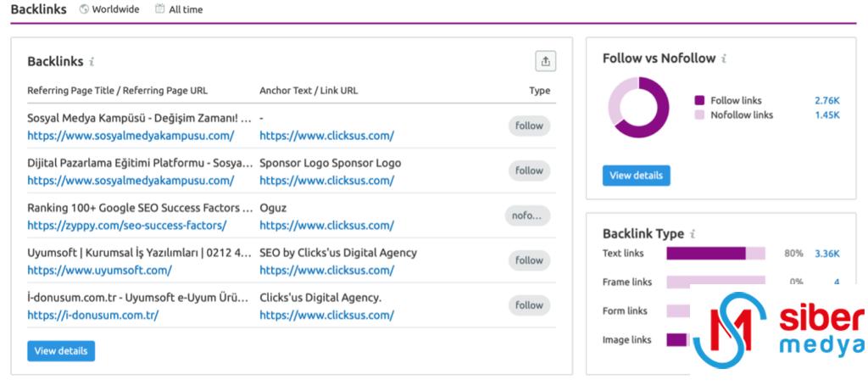Image resolution: width=868 pixels, height=386 pixels.
Task: Open clicksus.com link under SEO by Clicks'us
Action: [x=326, y=271]
